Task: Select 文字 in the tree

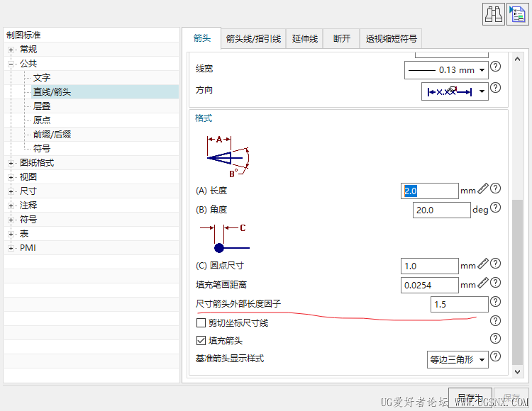Action: [42, 77]
